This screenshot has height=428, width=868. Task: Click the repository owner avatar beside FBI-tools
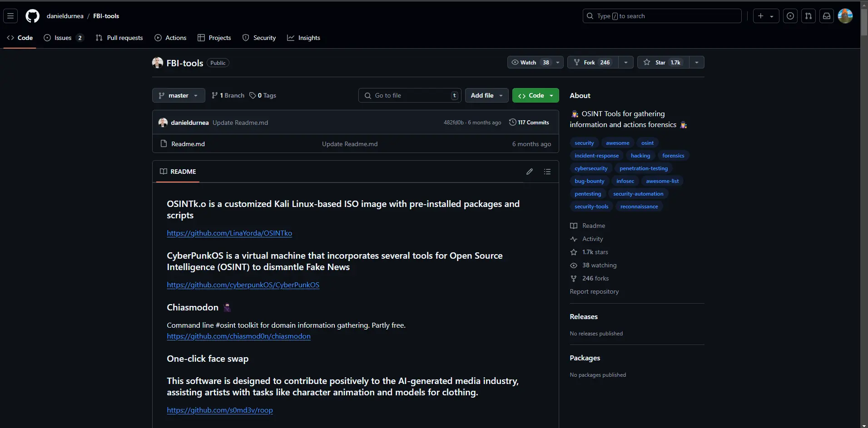158,63
